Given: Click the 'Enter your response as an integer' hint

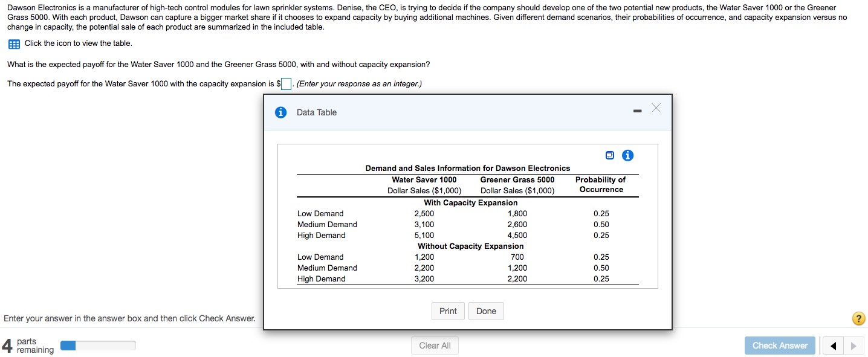Looking at the screenshot, I should point(360,84).
